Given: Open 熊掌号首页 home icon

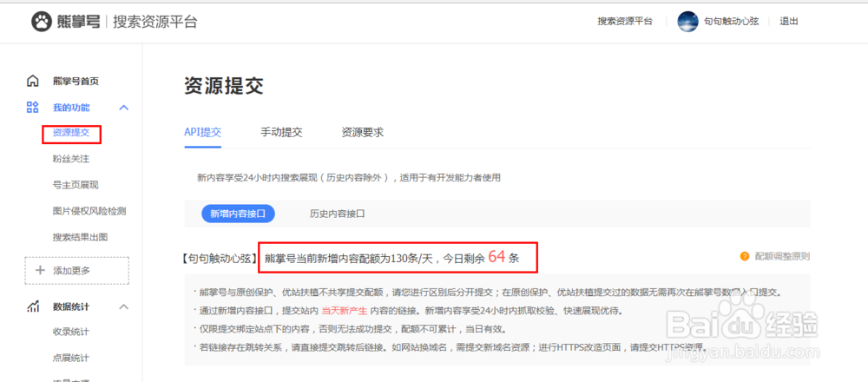Looking at the screenshot, I should 33,81.
